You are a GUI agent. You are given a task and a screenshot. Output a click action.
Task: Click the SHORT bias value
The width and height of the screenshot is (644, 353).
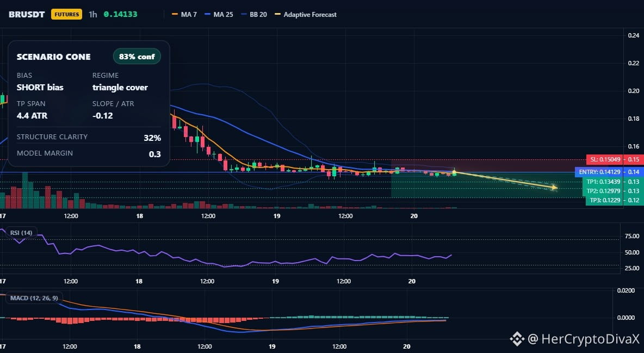tap(40, 87)
